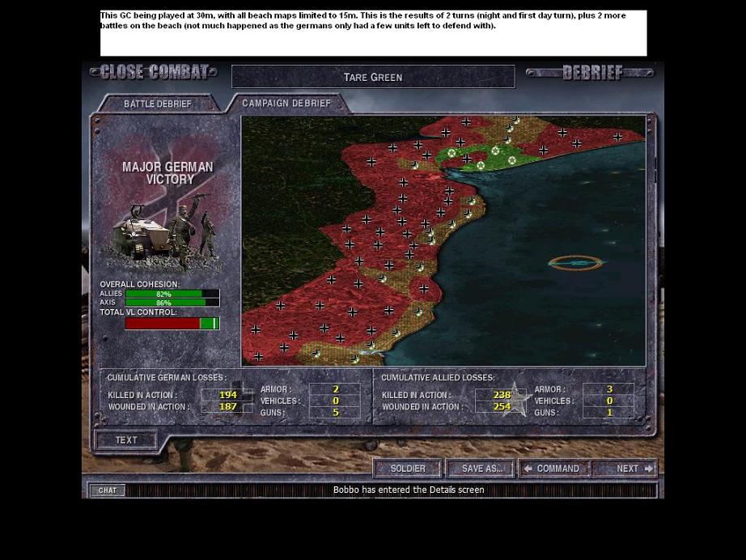Image resolution: width=746 pixels, height=560 pixels.
Task: Open the Text debrief view
Action: tap(126, 440)
